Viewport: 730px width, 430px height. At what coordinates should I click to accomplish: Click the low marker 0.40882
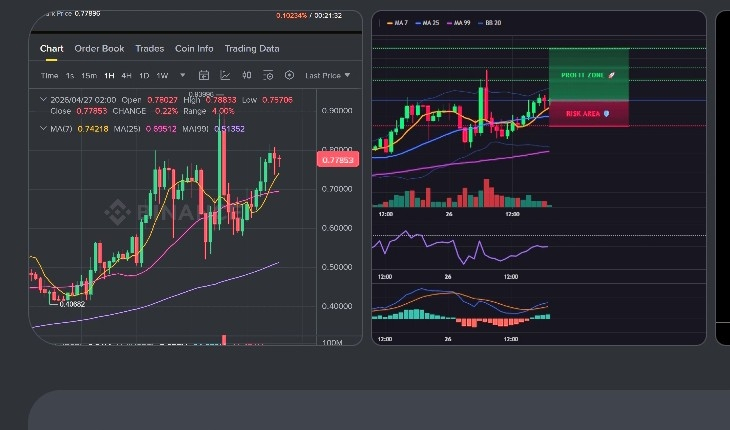coord(72,304)
